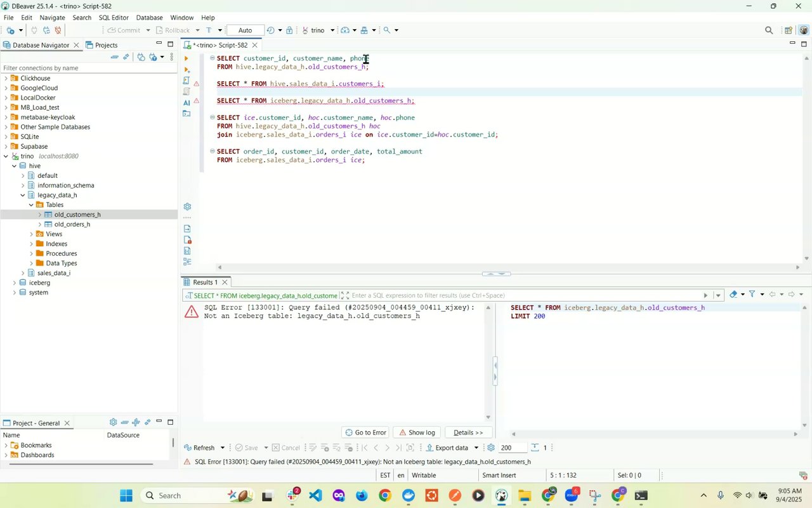Open the Export data dropdown arrow

476,448
